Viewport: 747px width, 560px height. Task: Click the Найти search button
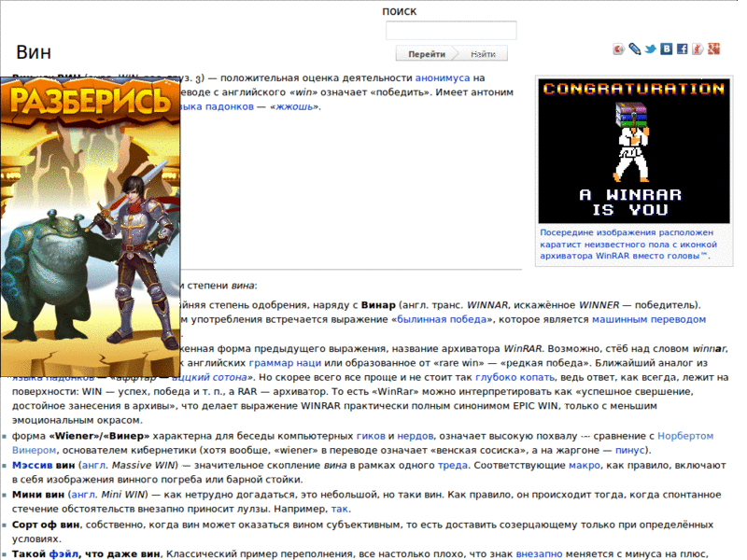[x=483, y=54]
